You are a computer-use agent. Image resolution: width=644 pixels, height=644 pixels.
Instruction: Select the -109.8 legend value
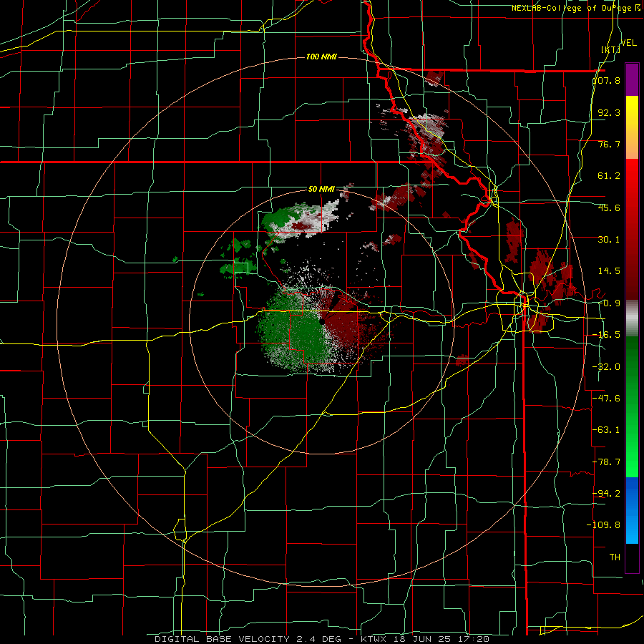click(x=603, y=525)
